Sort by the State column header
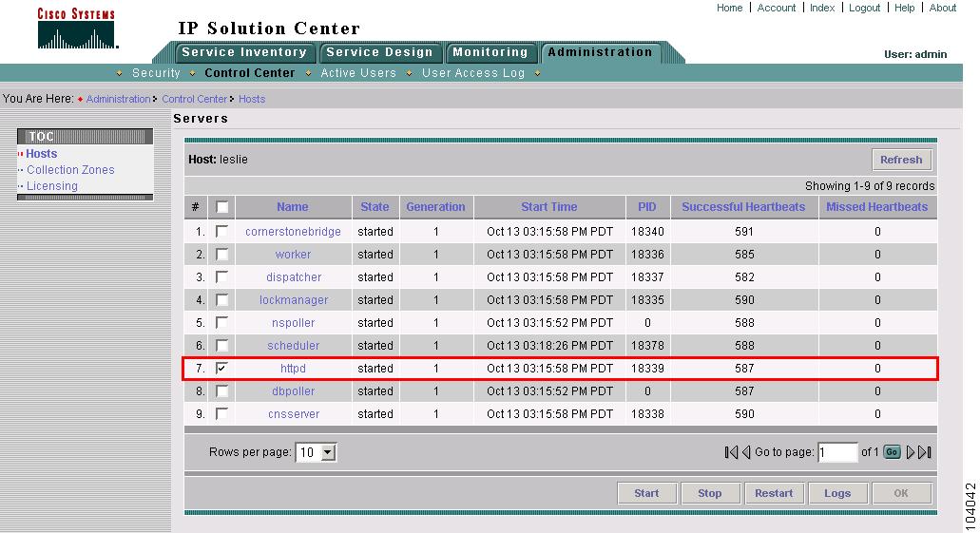The height and width of the screenshot is (533, 980). point(375,207)
